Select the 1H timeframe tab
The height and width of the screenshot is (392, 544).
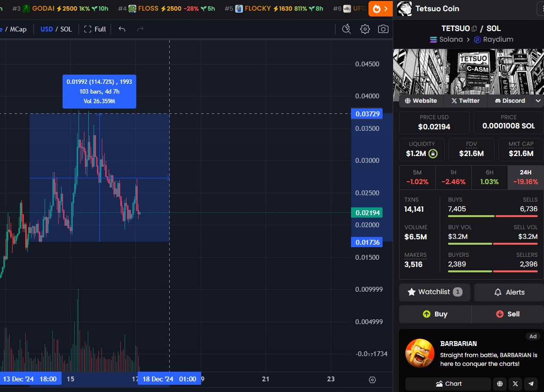(453, 177)
